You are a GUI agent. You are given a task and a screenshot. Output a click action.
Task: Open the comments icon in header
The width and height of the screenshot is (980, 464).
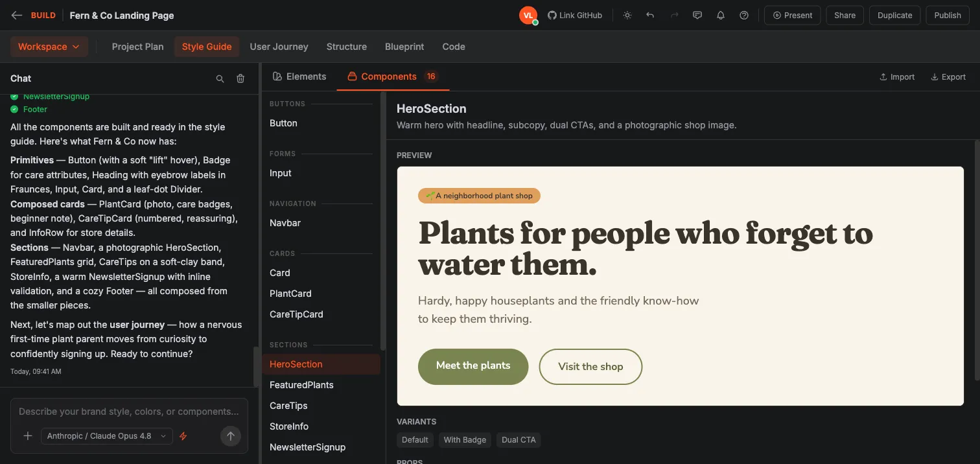coord(697,16)
